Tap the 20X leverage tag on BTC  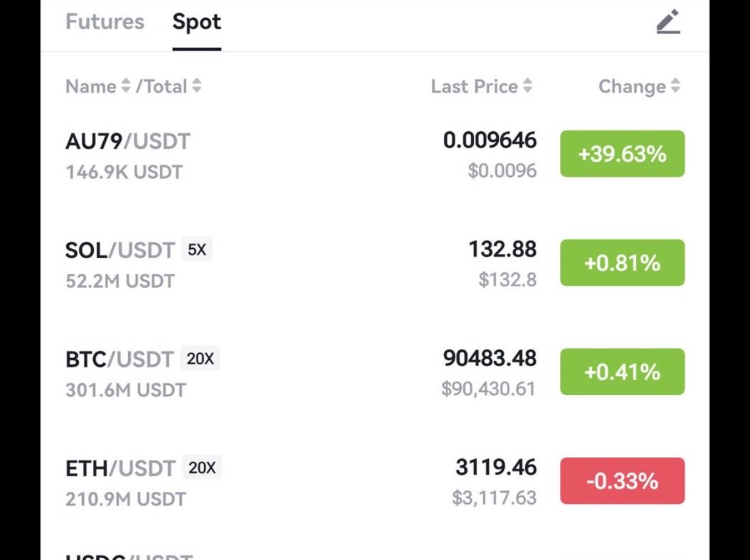coord(201,359)
